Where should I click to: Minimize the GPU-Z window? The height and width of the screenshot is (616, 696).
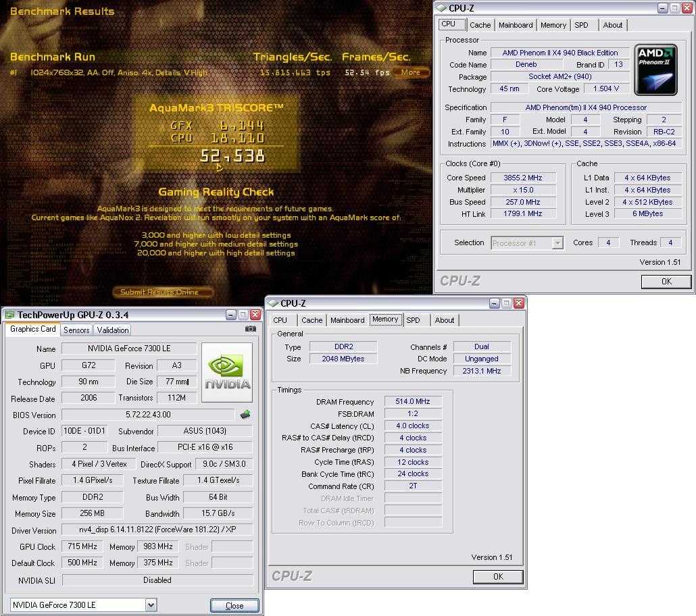coord(231,315)
